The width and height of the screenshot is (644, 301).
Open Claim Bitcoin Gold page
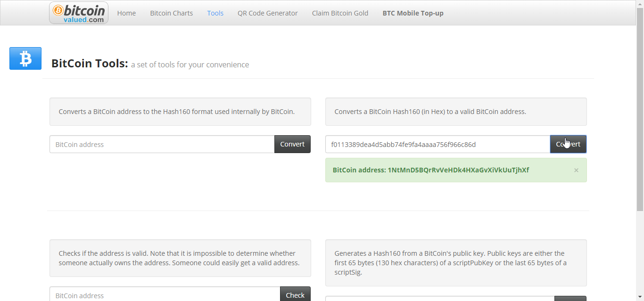[340, 13]
